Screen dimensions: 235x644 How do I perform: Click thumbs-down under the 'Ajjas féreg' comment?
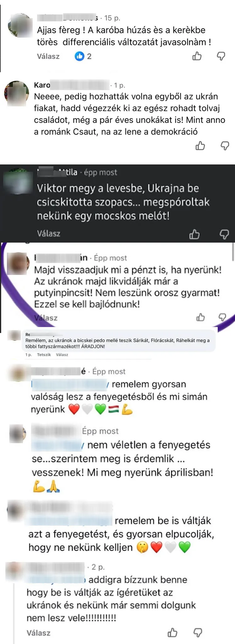point(221,56)
